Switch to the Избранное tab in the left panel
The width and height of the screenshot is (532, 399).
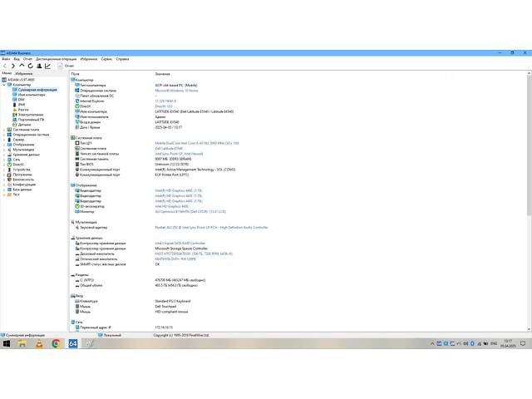point(24,73)
